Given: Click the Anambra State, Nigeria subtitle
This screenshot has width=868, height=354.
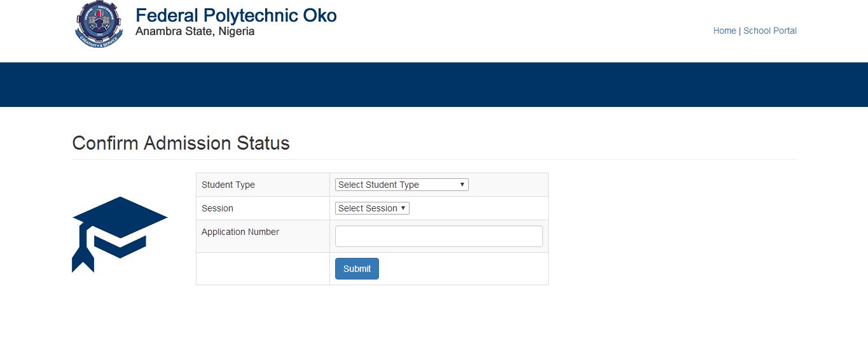Looking at the screenshot, I should [x=195, y=32].
